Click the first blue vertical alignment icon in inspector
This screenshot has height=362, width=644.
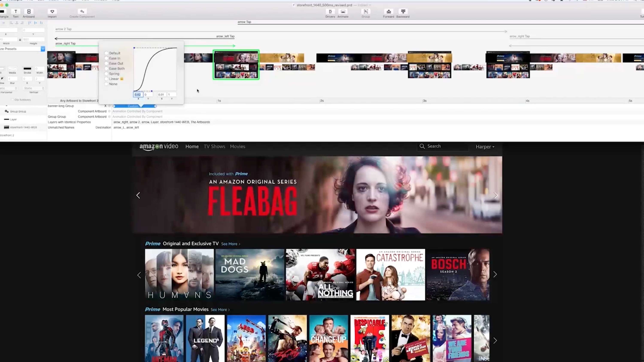(x=29, y=23)
